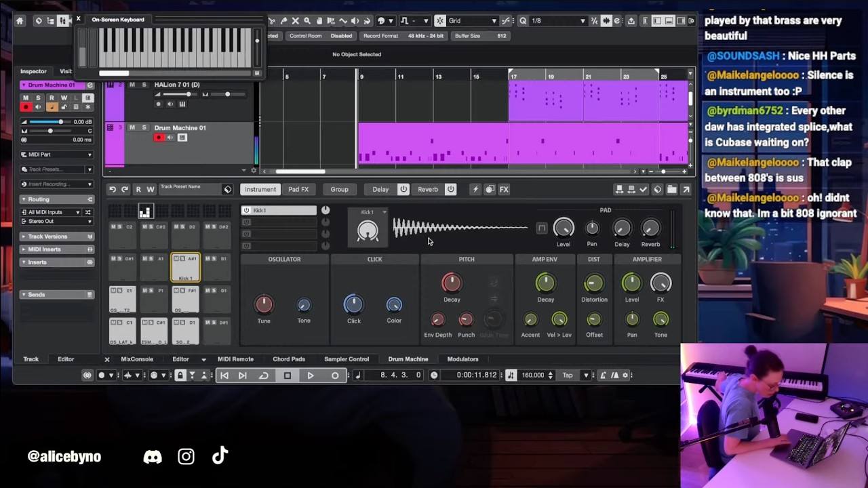Click the folder icon in Drum Machine toolbar

(x=671, y=190)
